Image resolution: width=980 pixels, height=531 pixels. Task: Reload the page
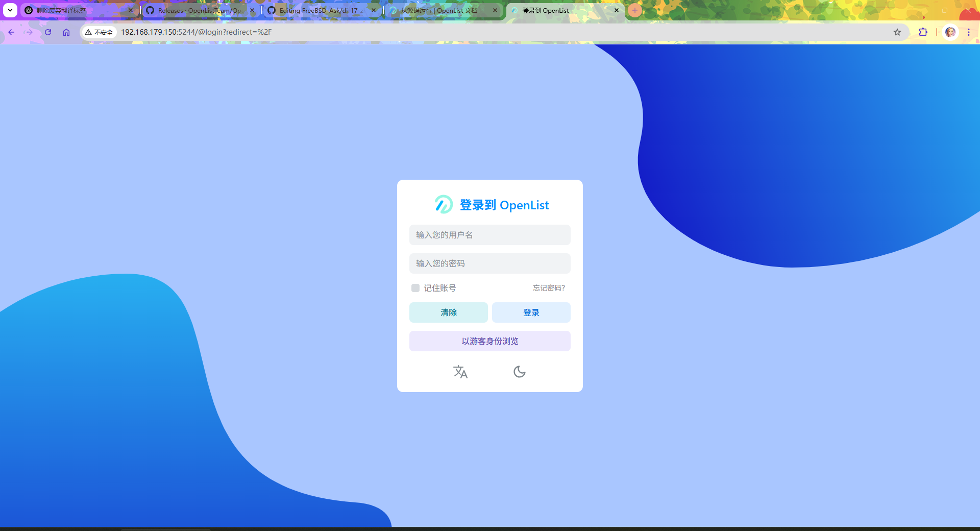tap(48, 32)
